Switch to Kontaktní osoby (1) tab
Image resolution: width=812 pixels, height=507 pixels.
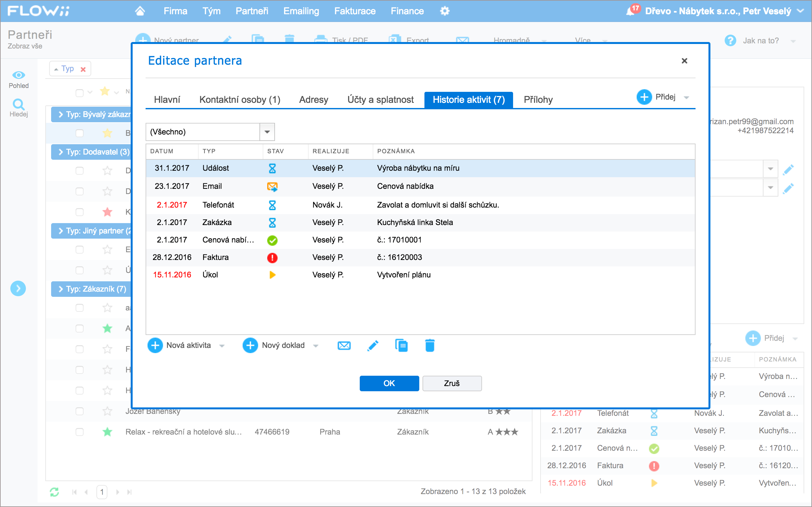coord(240,100)
